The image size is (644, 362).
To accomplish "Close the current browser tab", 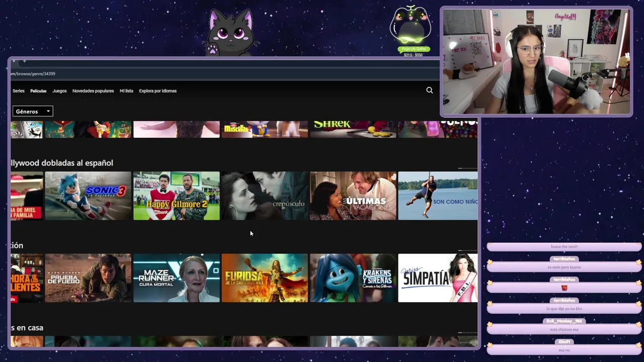I will coord(14,61).
